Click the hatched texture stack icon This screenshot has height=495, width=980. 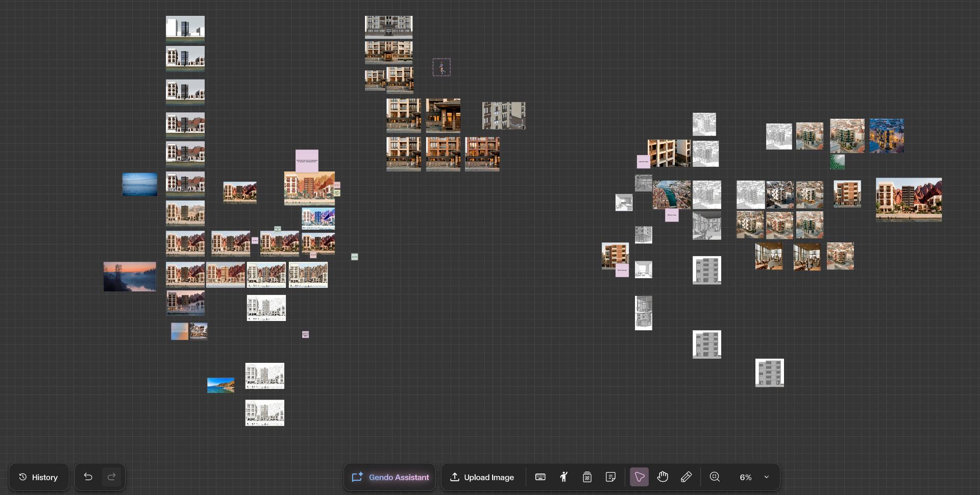click(587, 477)
